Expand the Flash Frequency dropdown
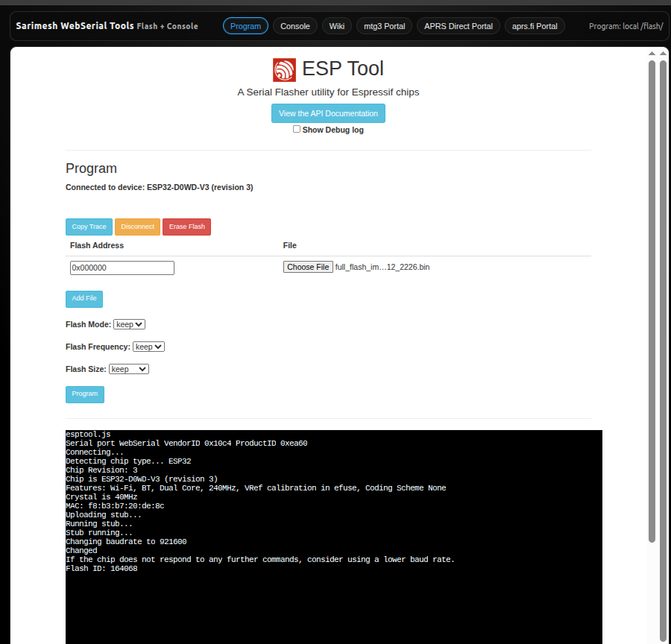Screen dimensions: 671x644 coord(148,347)
